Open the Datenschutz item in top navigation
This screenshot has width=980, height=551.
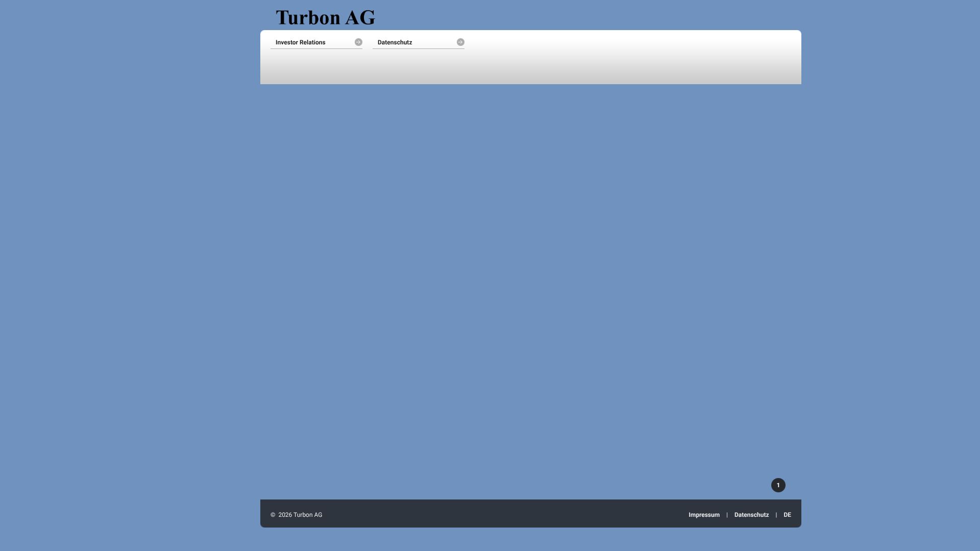(395, 42)
